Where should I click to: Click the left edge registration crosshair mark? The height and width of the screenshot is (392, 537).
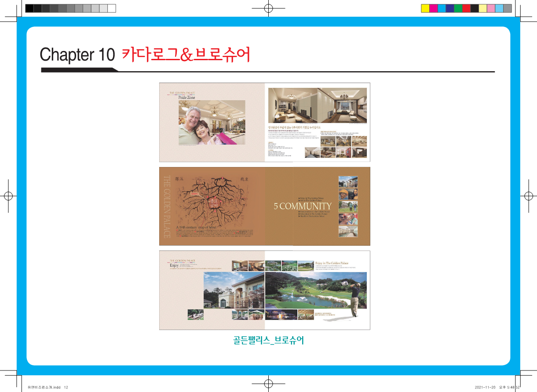pos(8,196)
